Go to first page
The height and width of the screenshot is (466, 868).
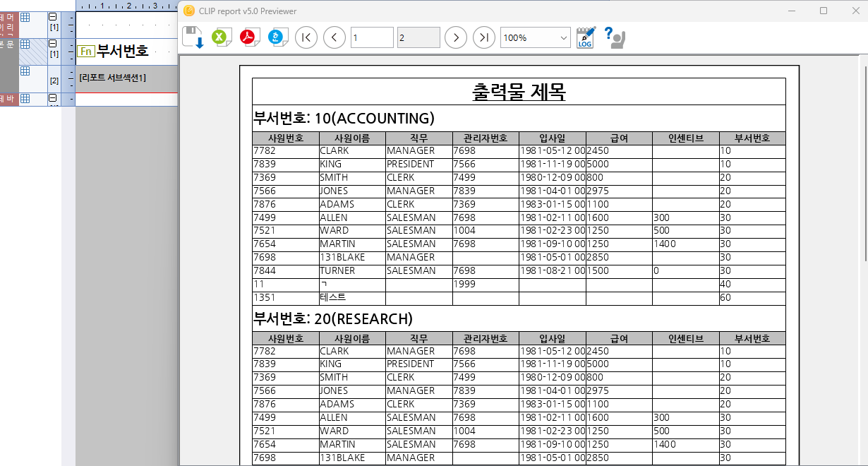306,37
